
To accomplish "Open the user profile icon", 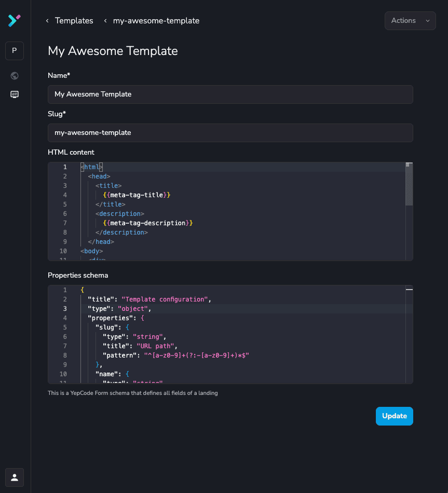I will 15,477.
